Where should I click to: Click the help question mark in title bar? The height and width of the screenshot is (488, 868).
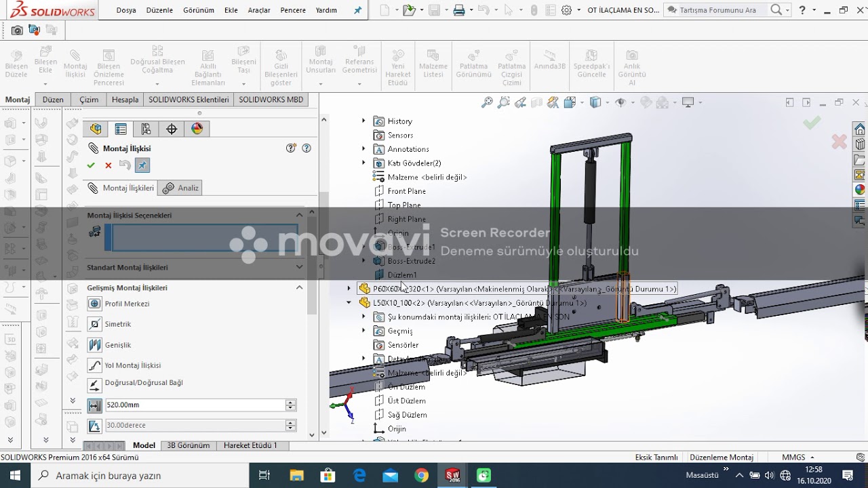pyautogui.click(x=804, y=10)
